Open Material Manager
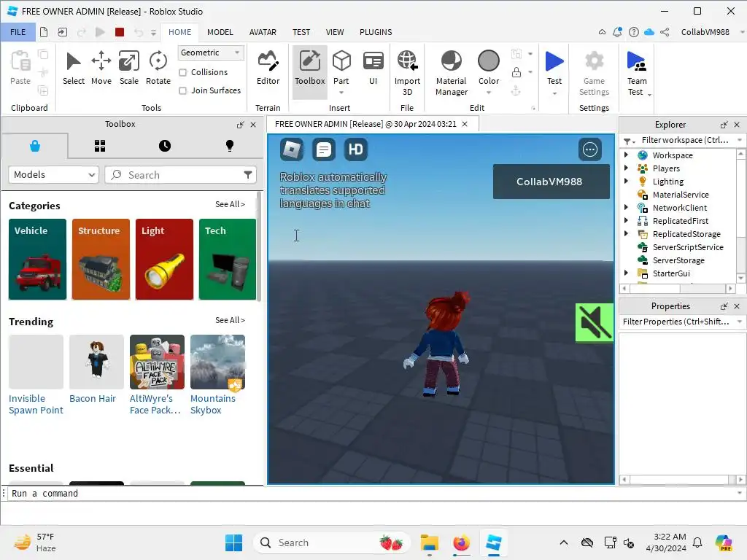 pos(451,73)
